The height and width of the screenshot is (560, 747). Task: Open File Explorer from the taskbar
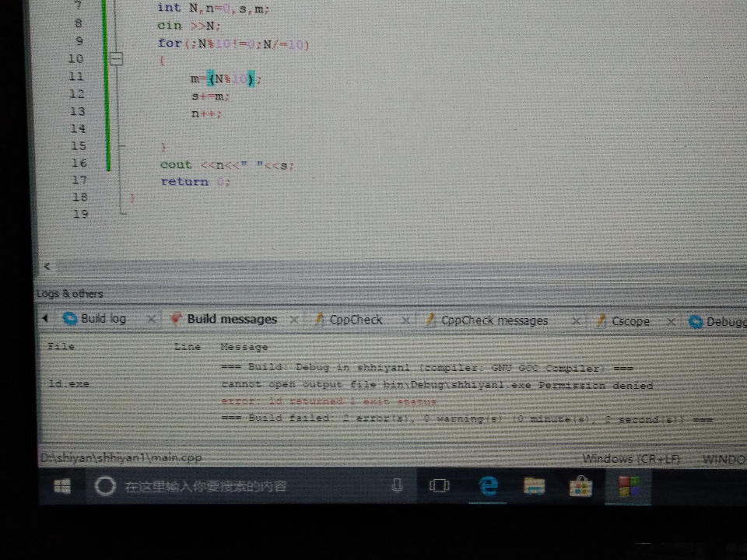534,486
